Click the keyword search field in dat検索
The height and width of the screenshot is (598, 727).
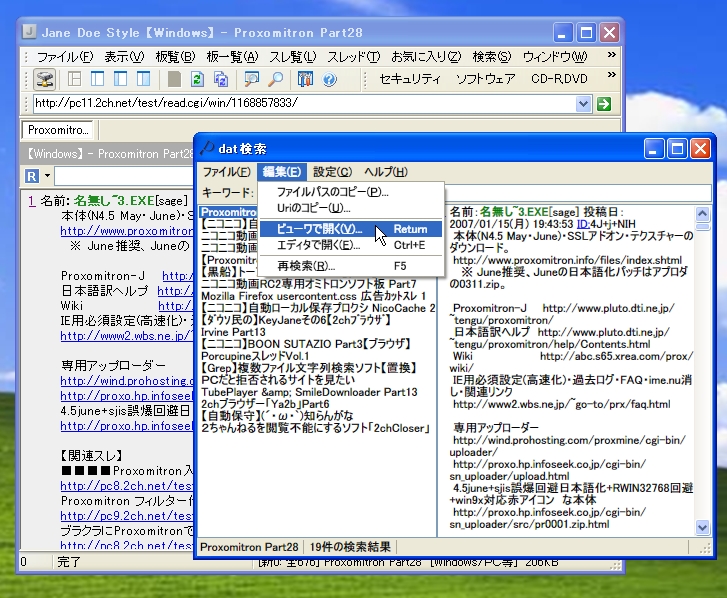(577, 192)
